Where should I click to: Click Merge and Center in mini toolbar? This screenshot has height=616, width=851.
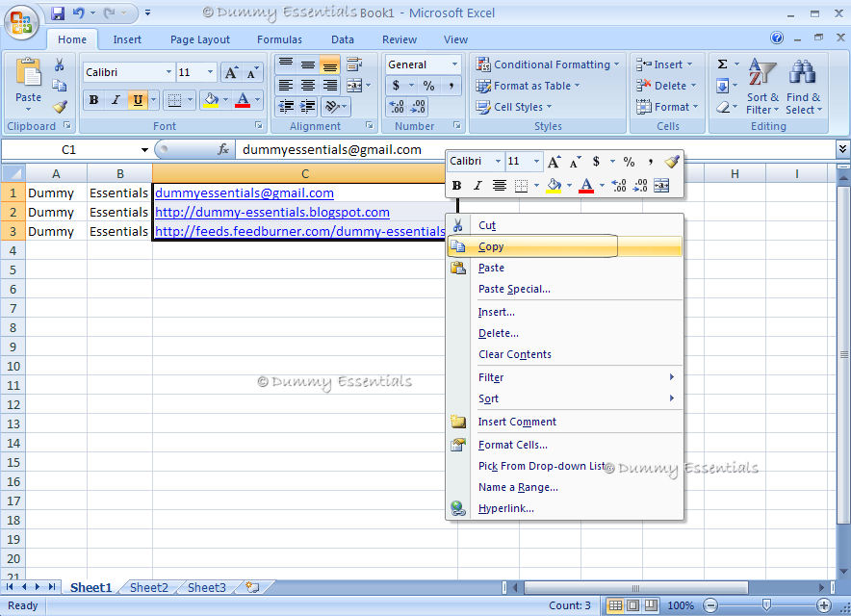tap(661, 186)
